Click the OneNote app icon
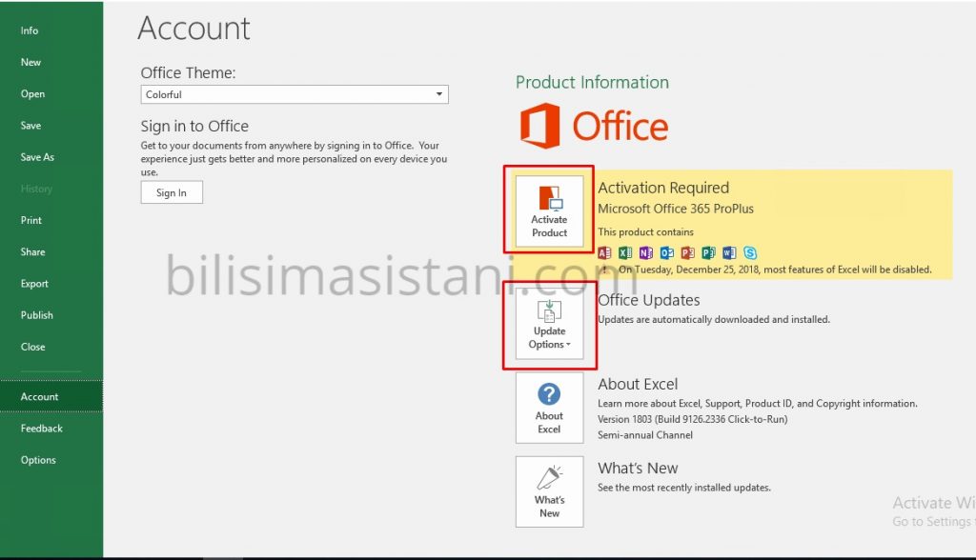976x560 pixels. point(646,252)
